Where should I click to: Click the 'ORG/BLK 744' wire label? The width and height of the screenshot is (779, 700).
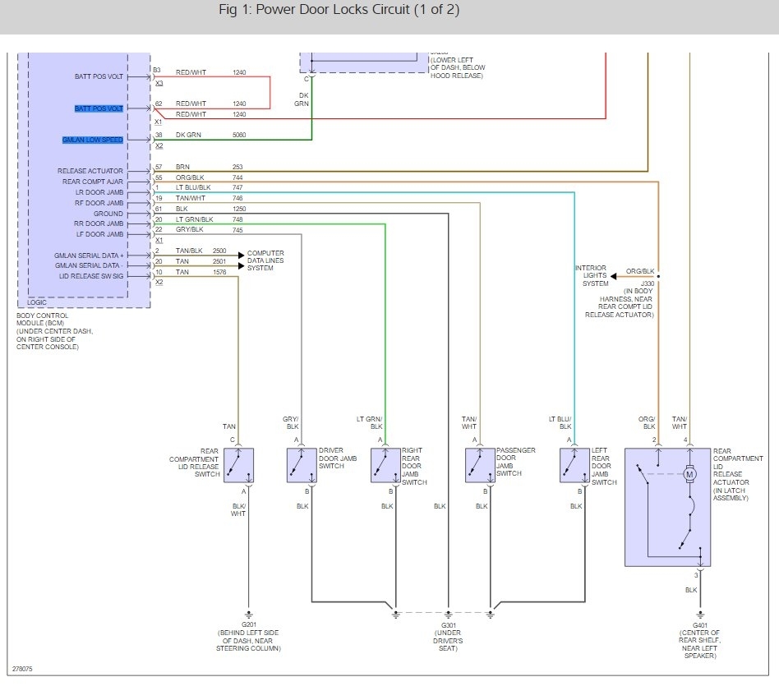pos(210,177)
